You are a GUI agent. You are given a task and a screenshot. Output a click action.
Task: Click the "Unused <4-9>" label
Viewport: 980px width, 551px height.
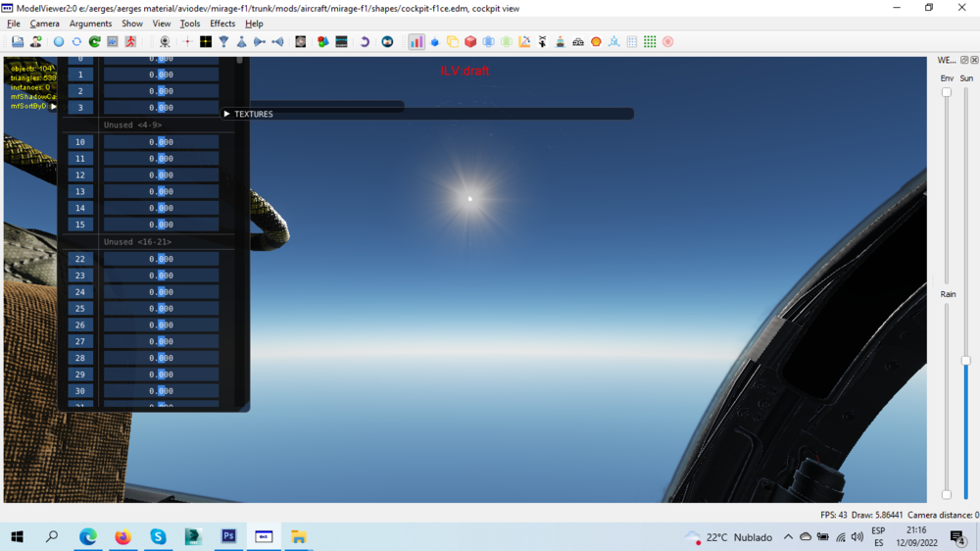click(x=132, y=125)
